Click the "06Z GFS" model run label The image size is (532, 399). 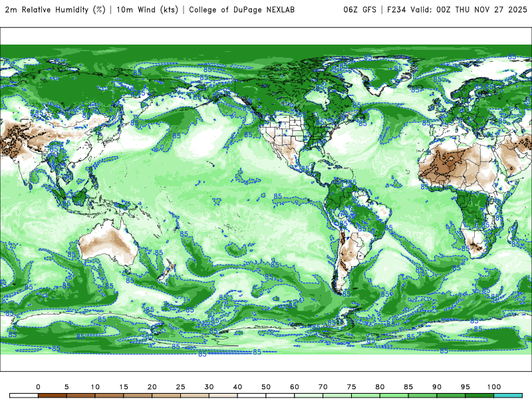pyautogui.click(x=360, y=10)
